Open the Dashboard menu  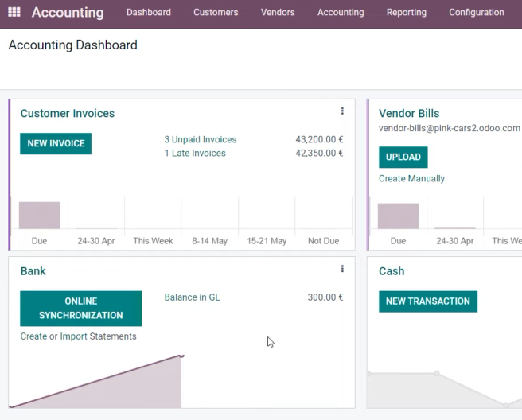[x=149, y=12]
